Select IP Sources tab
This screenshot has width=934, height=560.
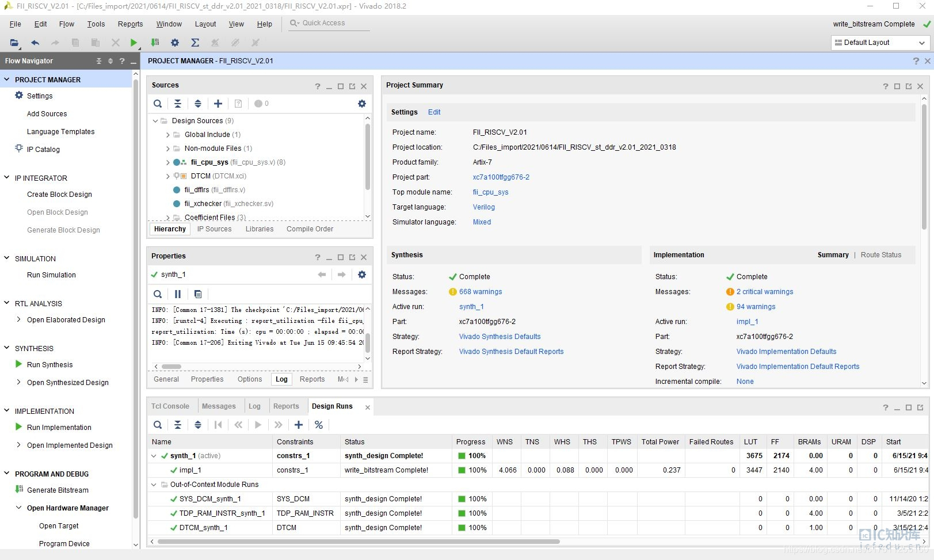pos(215,229)
